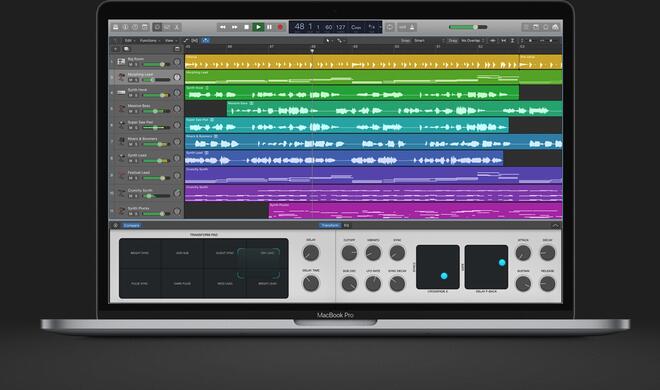Click the Smart Controls info icon
The height and width of the screenshot is (390, 660).
tap(116, 226)
